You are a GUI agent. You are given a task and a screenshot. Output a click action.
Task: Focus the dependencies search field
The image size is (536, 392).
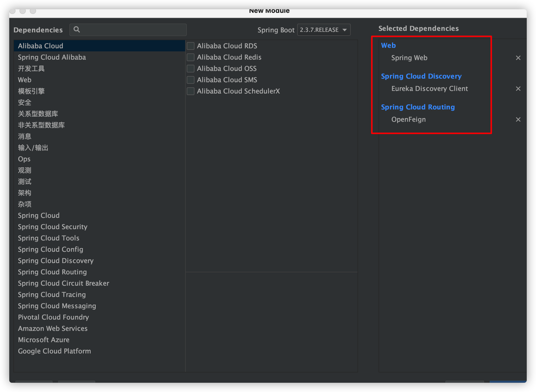(128, 30)
